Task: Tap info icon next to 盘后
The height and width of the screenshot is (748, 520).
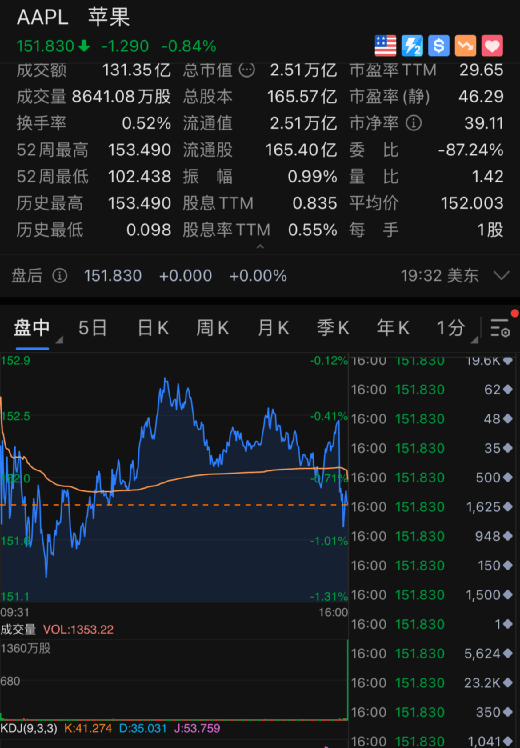Action: click(x=60, y=275)
